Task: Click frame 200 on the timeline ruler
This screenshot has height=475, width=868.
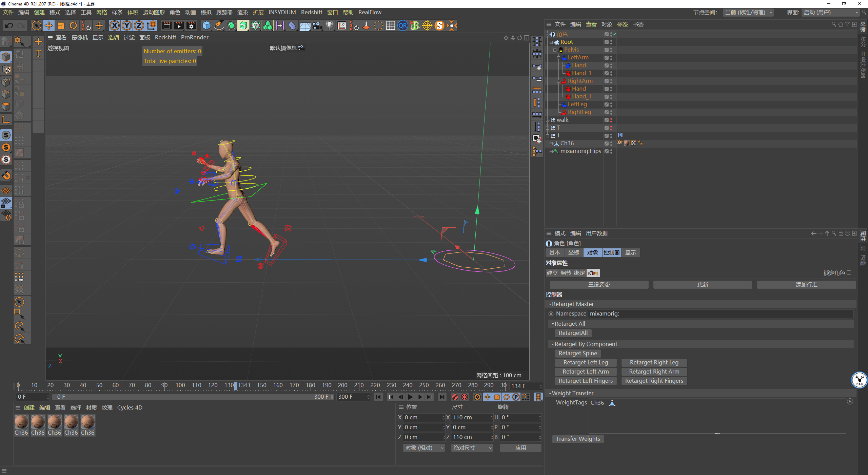Action: point(342,385)
